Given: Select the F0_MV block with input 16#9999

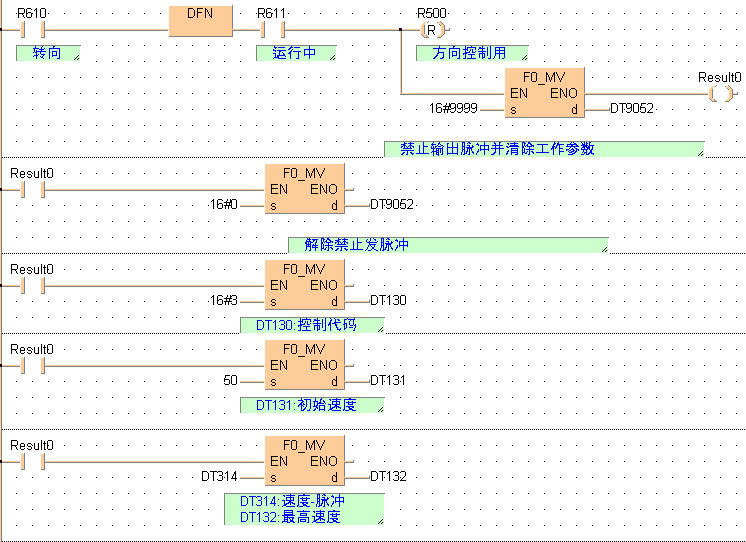Looking at the screenshot, I should 544,93.
